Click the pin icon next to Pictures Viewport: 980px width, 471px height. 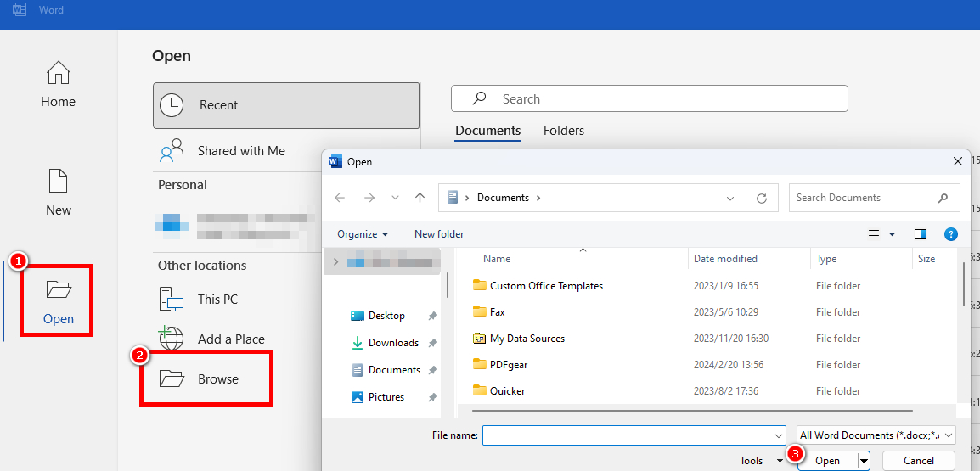pos(432,397)
